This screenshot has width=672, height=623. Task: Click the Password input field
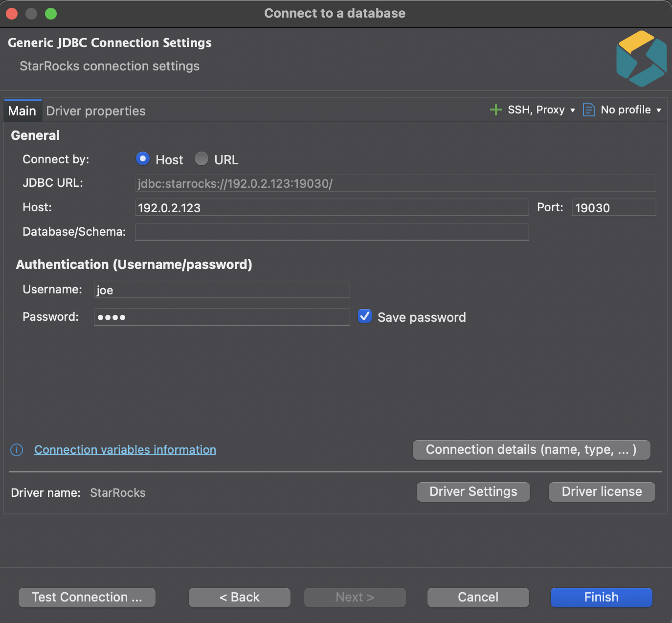click(x=222, y=317)
